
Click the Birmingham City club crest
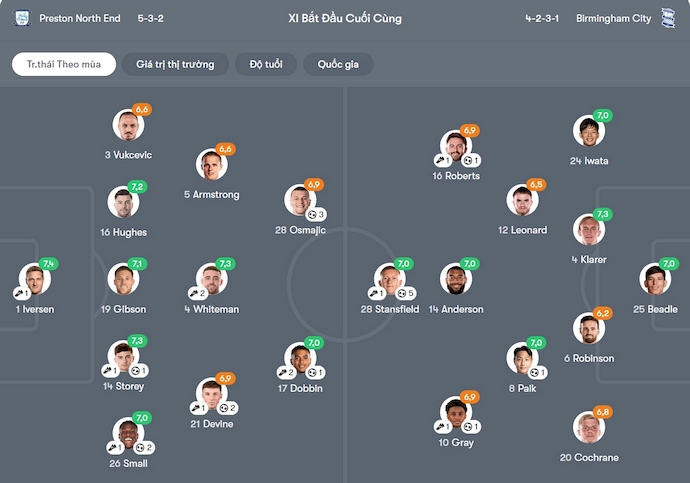click(668, 18)
